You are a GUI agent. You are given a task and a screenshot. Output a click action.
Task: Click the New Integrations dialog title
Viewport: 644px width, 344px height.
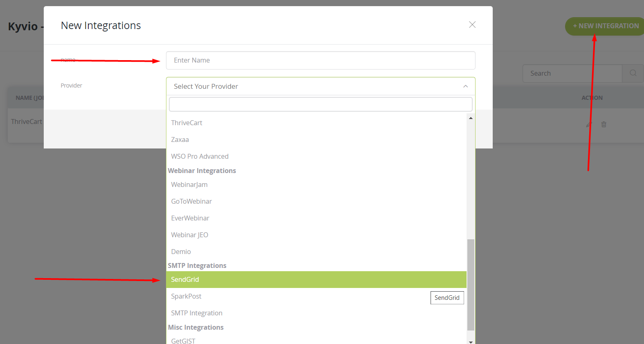click(101, 25)
